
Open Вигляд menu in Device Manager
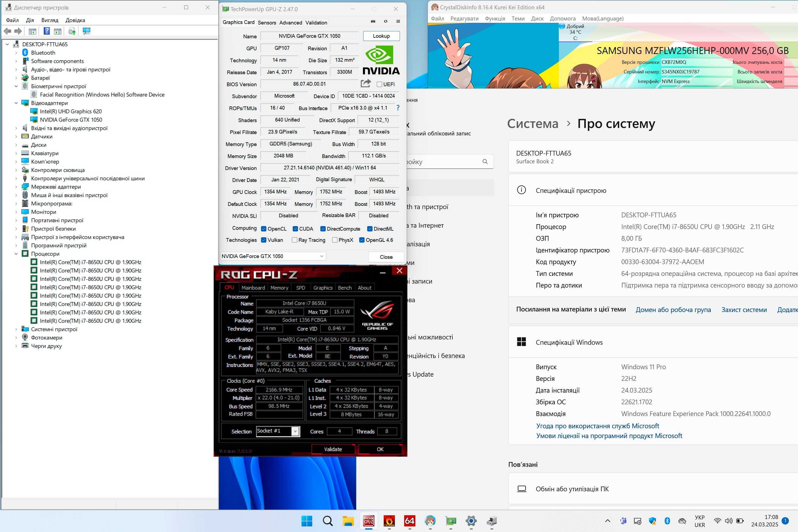49,20
